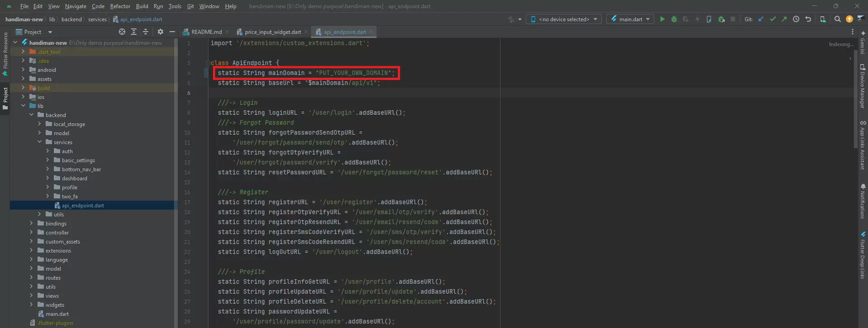The image size is (868, 328).
Task: Push commits using the green up-right arrow
Action: [x=784, y=19]
